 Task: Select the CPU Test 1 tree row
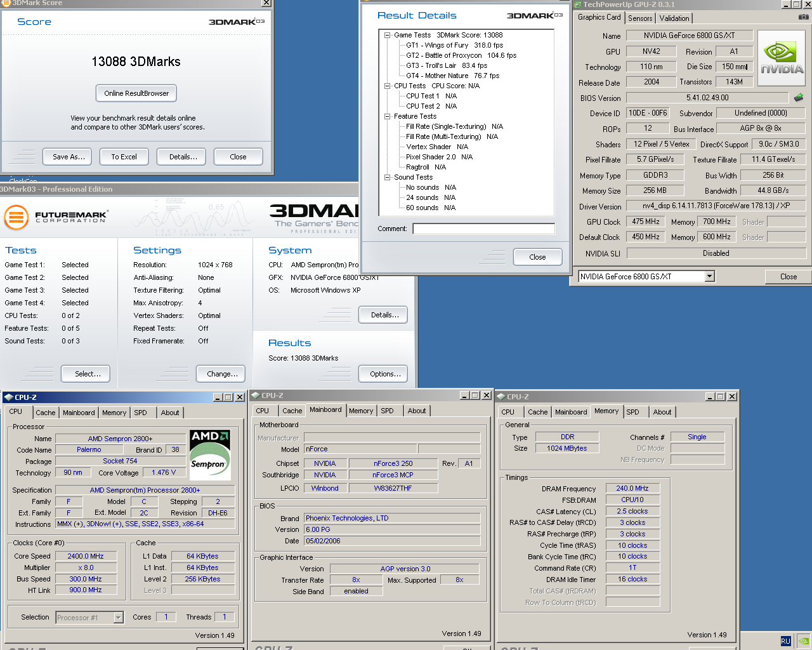431,96
